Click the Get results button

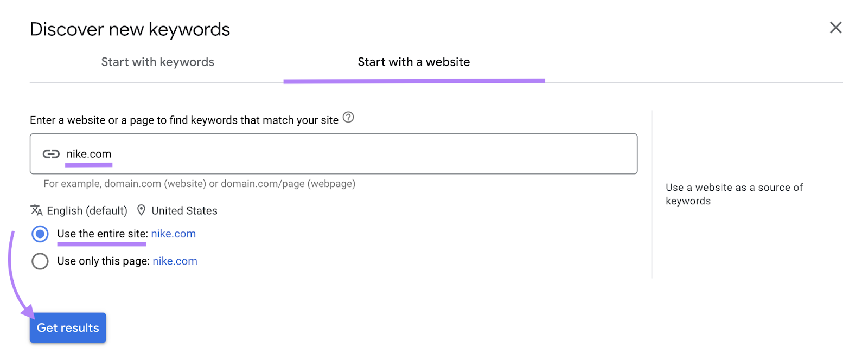pyautogui.click(x=67, y=327)
